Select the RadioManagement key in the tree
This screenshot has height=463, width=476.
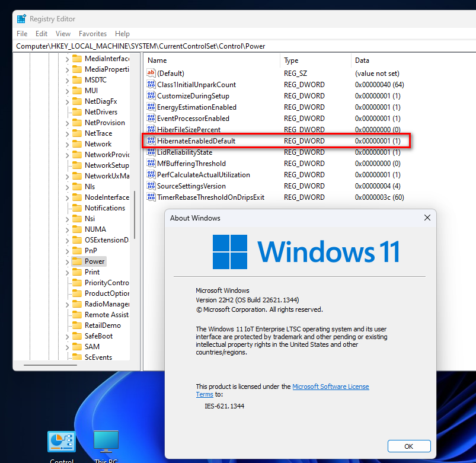pyautogui.click(x=107, y=304)
